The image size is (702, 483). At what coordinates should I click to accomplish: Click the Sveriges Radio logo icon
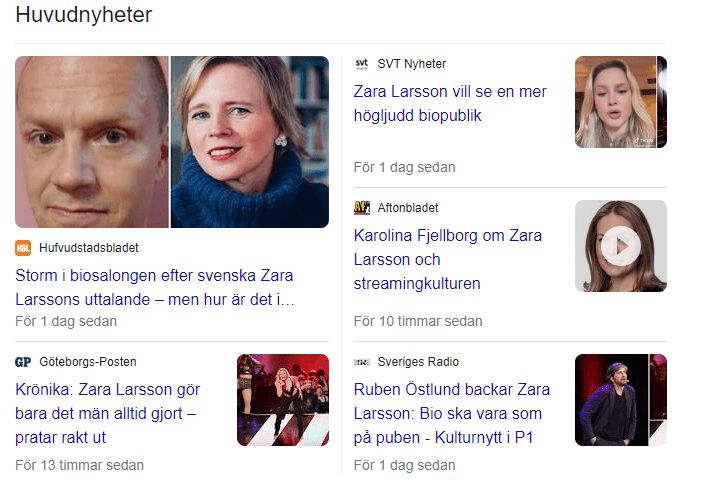point(362,362)
